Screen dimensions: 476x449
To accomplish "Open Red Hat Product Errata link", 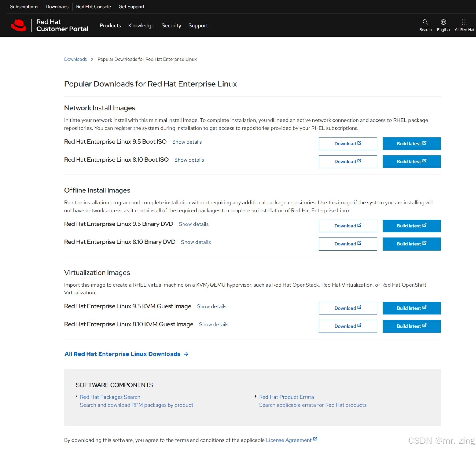I will 286,397.
